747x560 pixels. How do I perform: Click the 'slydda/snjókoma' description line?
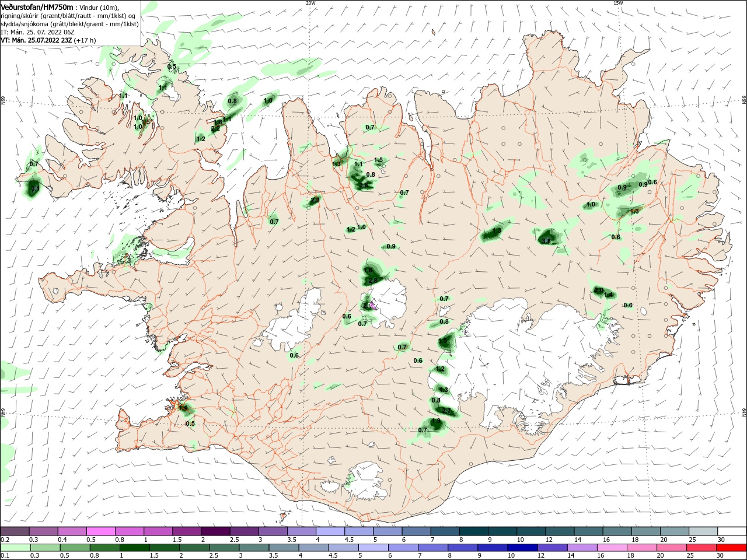tap(69, 24)
